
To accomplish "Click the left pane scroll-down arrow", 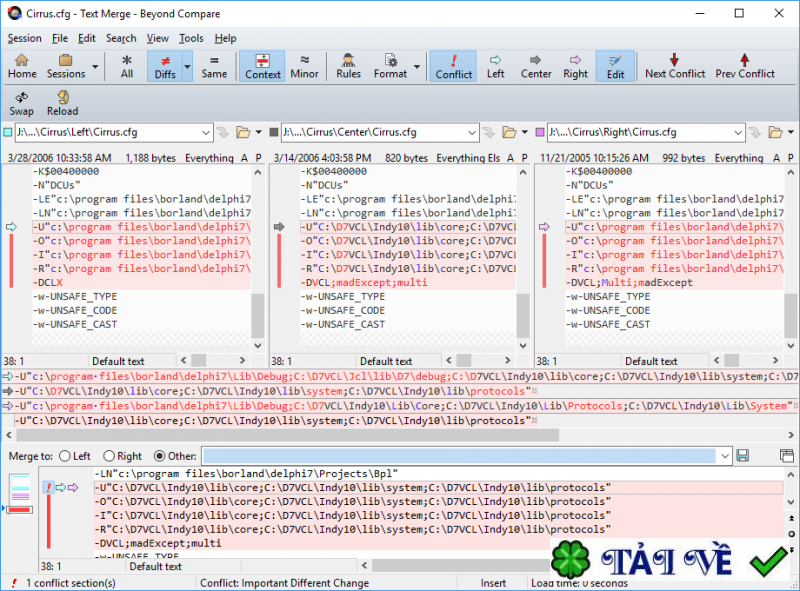I will point(258,346).
